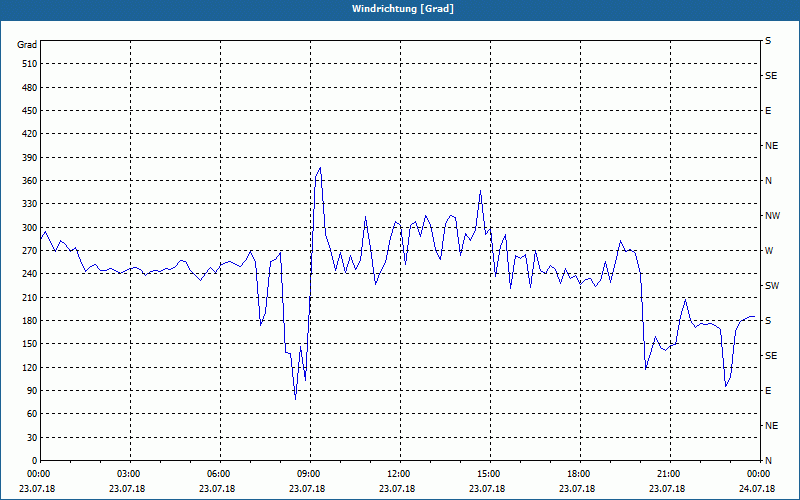The image size is (800, 500).
Task: Select the 330 y-axis value
Action: [30, 204]
